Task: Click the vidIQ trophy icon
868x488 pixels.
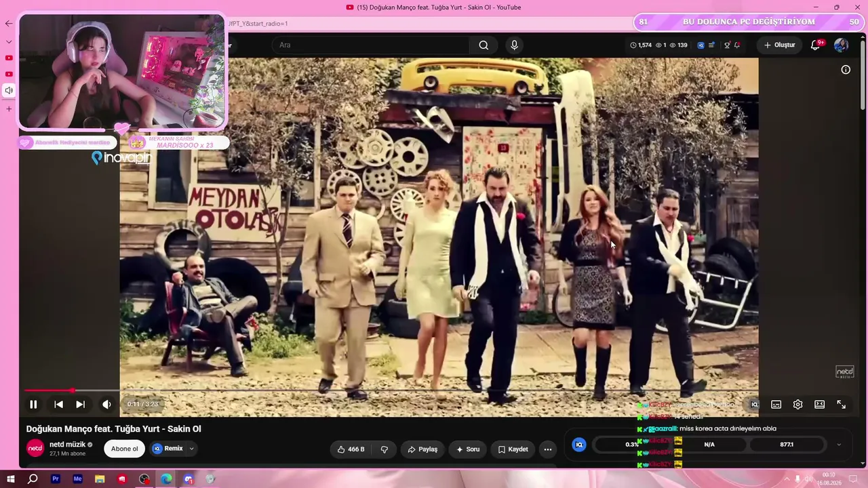Action: (727, 45)
